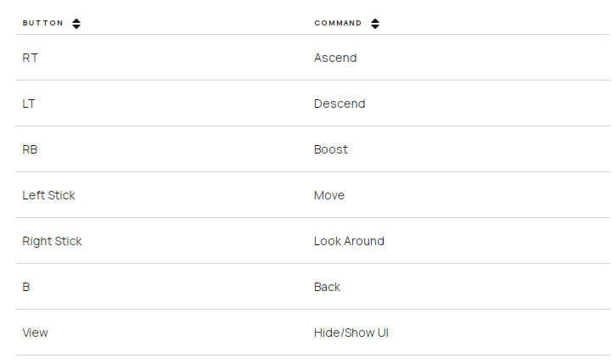
Task: Select the LT button cell
Action: pos(29,104)
